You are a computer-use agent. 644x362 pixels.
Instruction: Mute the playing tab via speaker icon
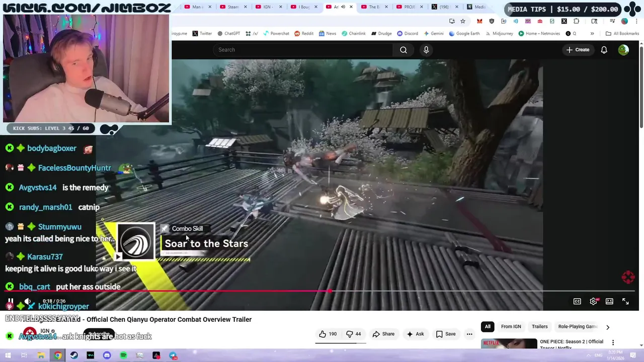[343, 7]
